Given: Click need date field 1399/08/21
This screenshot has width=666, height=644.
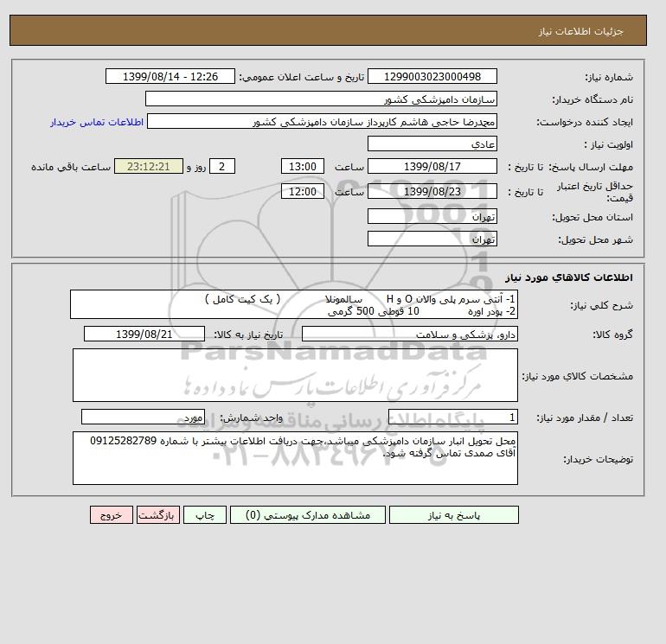Looking at the screenshot, I should coord(144,334).
